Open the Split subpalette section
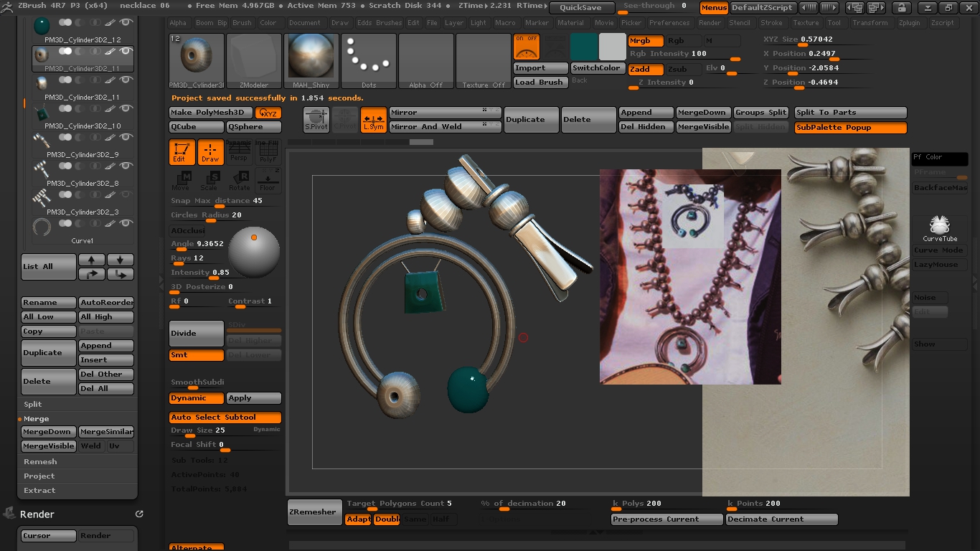The image size is (980, 551). pyautogui.click(x=33, y=404)
